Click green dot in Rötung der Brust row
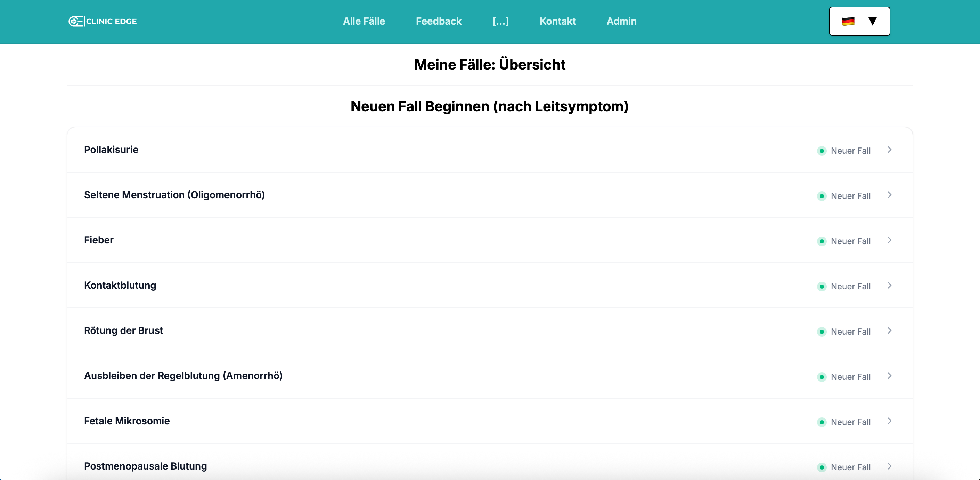The image size is (980, 480). pos(822,331)
